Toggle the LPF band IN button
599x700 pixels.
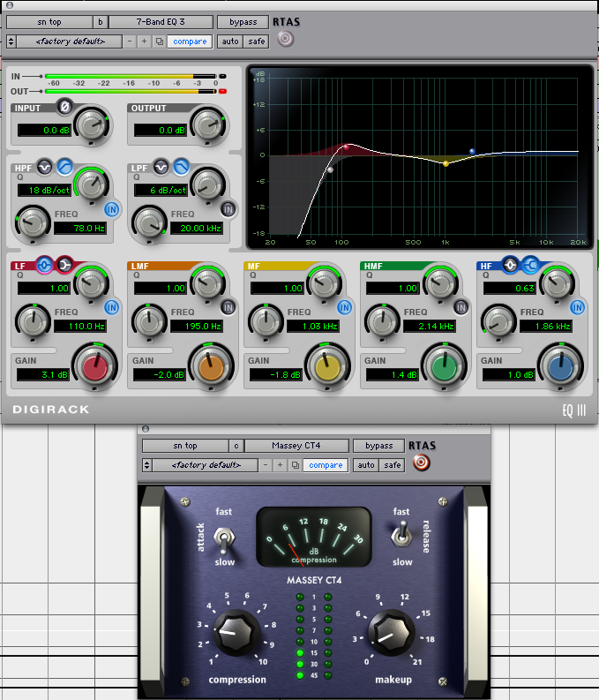click(x=228, y=209)
